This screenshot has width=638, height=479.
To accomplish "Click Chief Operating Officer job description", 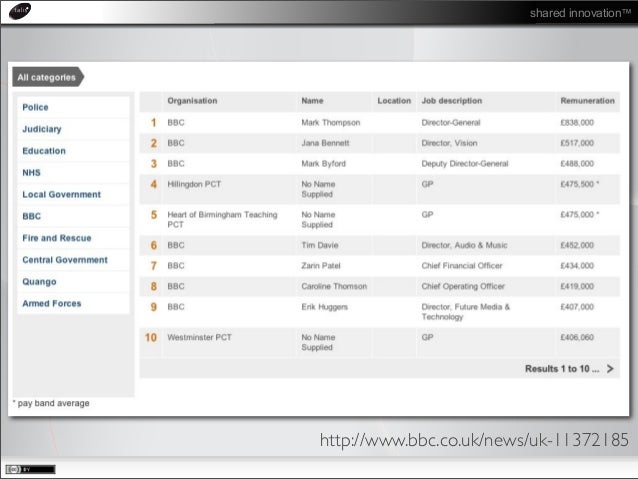I will [463, 286].
